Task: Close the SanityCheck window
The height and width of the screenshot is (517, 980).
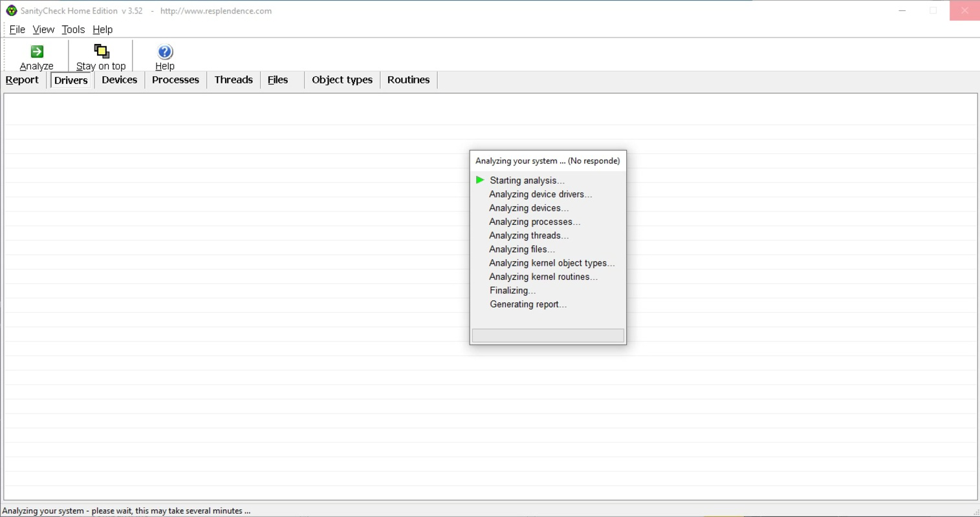Action: (964, 10)
